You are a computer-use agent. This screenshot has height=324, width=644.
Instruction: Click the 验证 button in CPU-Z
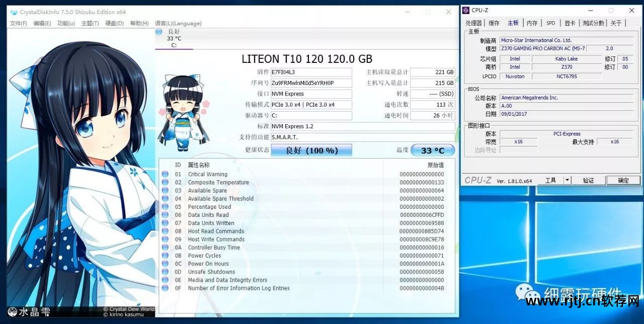[x=588, y=181]
